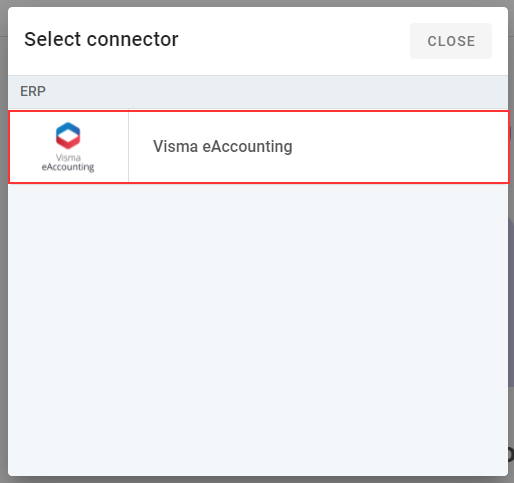Click the blank space right of Visma eAccounting
This screenshot has width=514, height=483.
tap(400, 147)
